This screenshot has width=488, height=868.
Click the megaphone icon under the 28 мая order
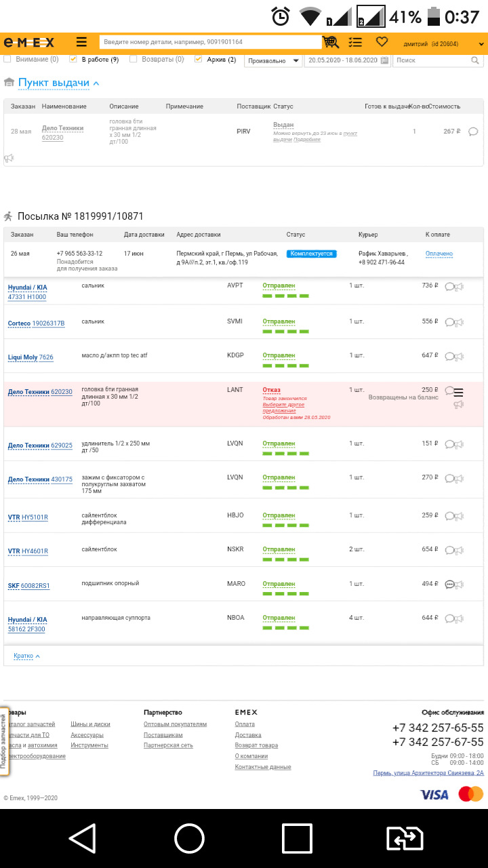click(9, 158)
